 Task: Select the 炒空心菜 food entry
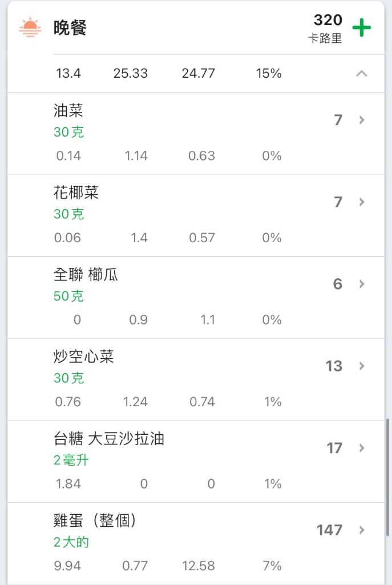tap(196, 379)
